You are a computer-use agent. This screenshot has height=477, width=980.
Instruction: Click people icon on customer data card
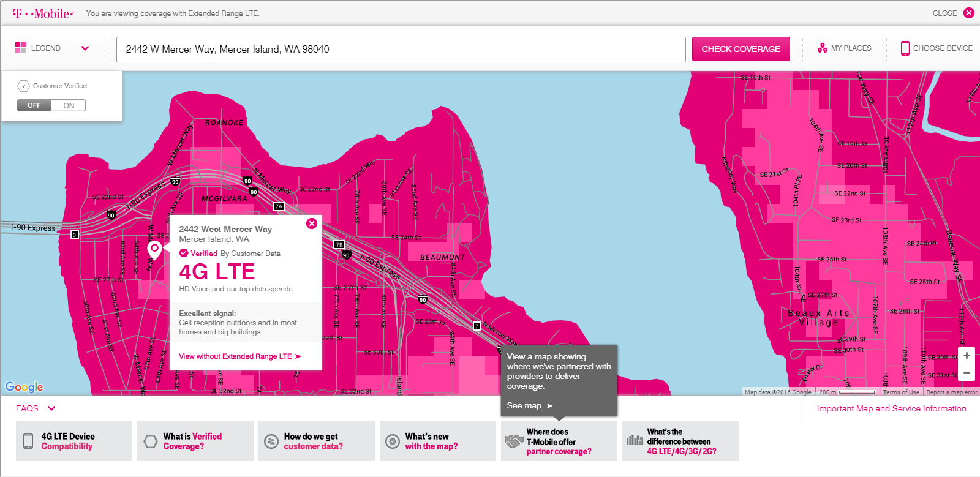(x=271, y=441)
